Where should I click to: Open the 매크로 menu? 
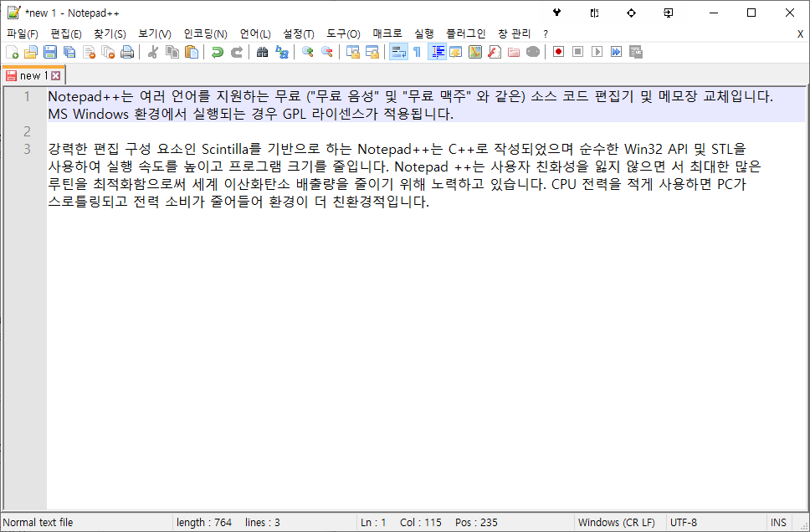tap(387, 34)
